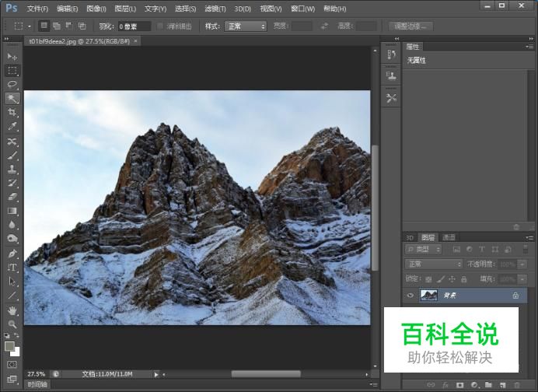Screen dimensions: 538x392
Task: Select the Move tool
Action: click(12, 56)
